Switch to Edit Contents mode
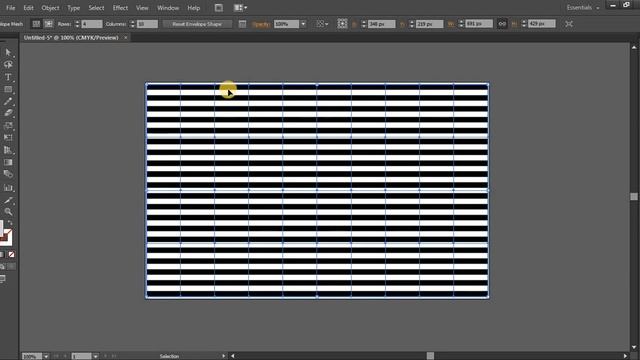Viewport: 640px width, 360px height. pos(49,24)
